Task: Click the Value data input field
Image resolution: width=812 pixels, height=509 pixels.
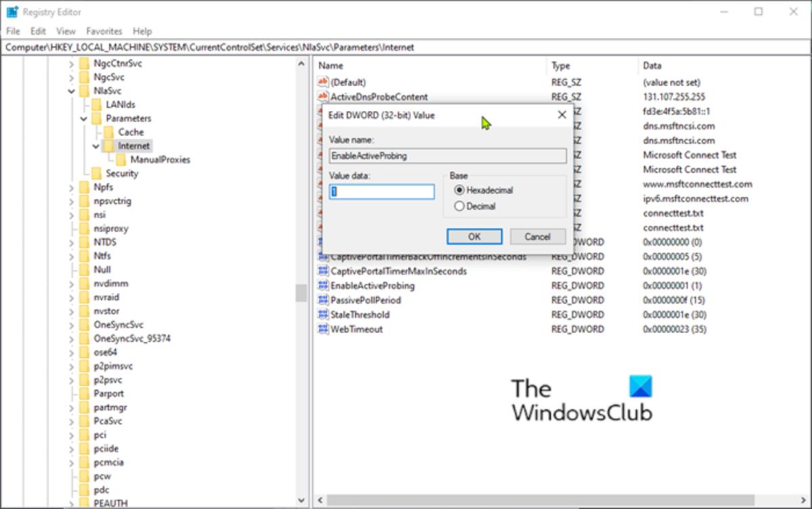Action: coord(382,192)
